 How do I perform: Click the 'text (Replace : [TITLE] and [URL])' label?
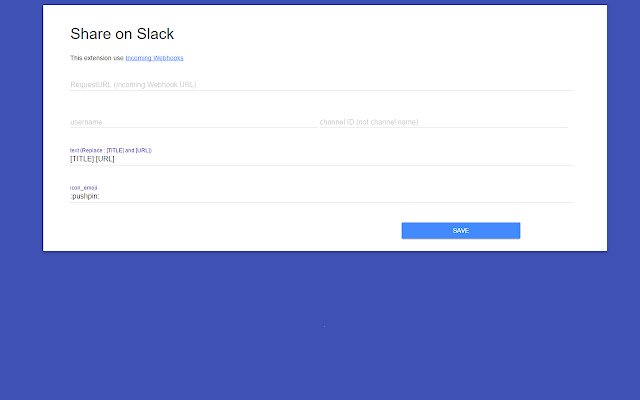coord(111,150)
